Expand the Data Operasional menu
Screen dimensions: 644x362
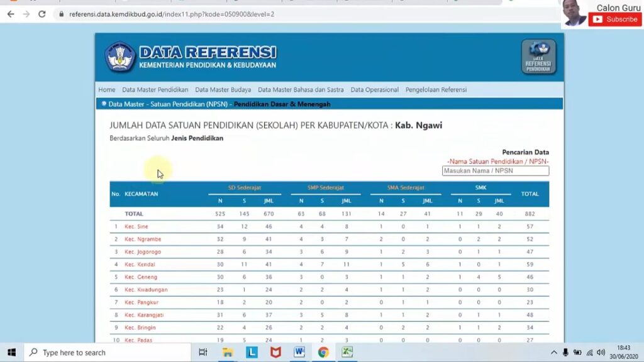pyautogui.click(x=375, y=89)
